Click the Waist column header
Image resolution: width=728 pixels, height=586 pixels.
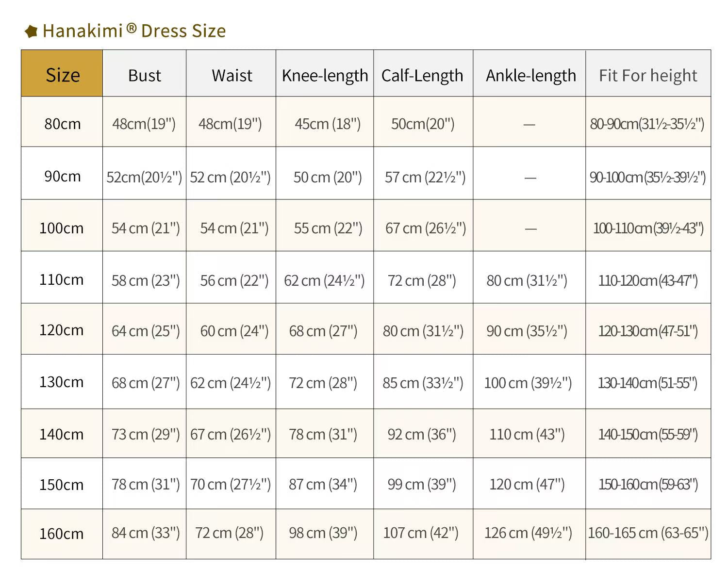coord(232,76)
